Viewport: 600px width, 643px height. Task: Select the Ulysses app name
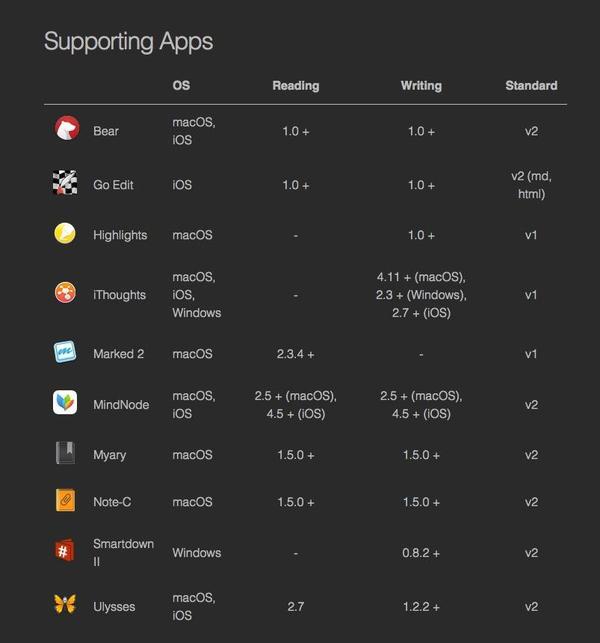tap(114, 607)
